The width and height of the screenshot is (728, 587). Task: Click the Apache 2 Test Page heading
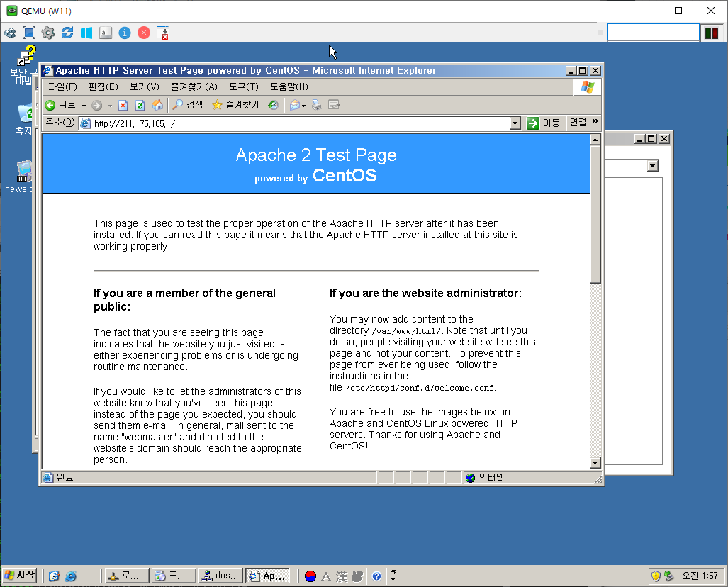tap(316, 155)
